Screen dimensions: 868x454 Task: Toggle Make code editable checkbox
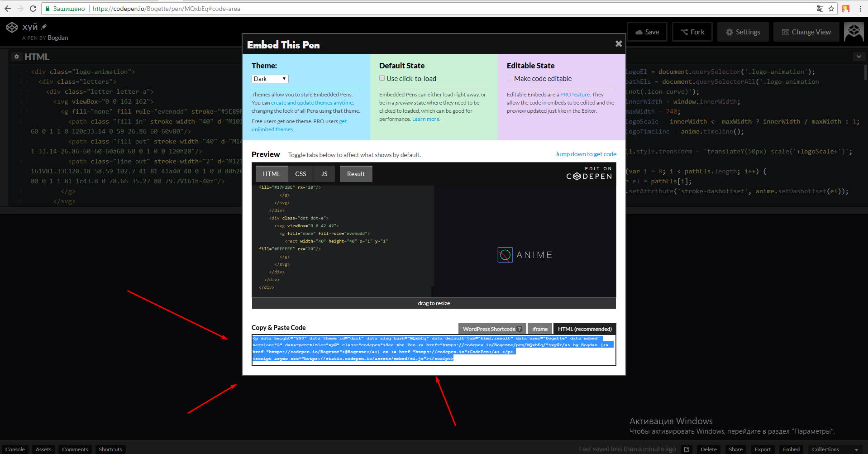point(510,78)
